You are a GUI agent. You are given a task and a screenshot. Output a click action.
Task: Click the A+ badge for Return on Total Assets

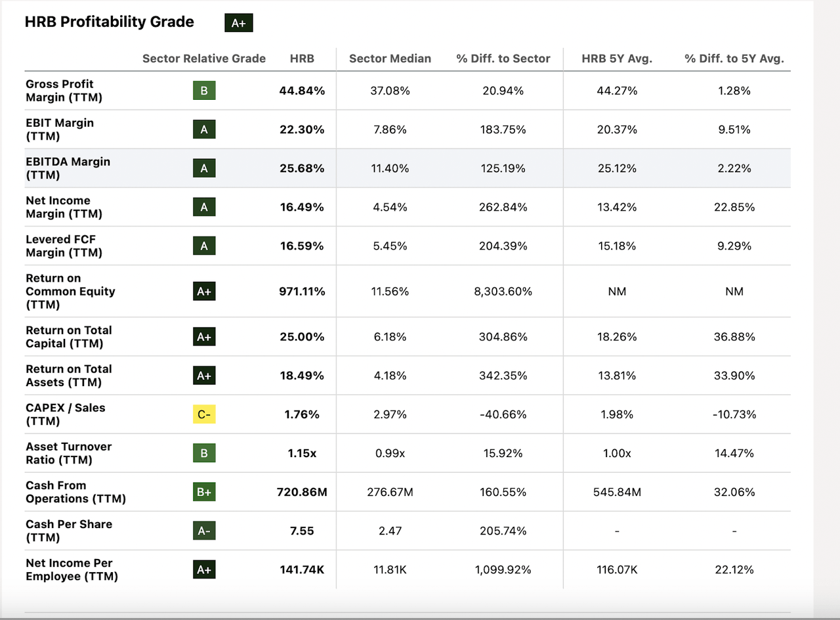tap(204, 375)
